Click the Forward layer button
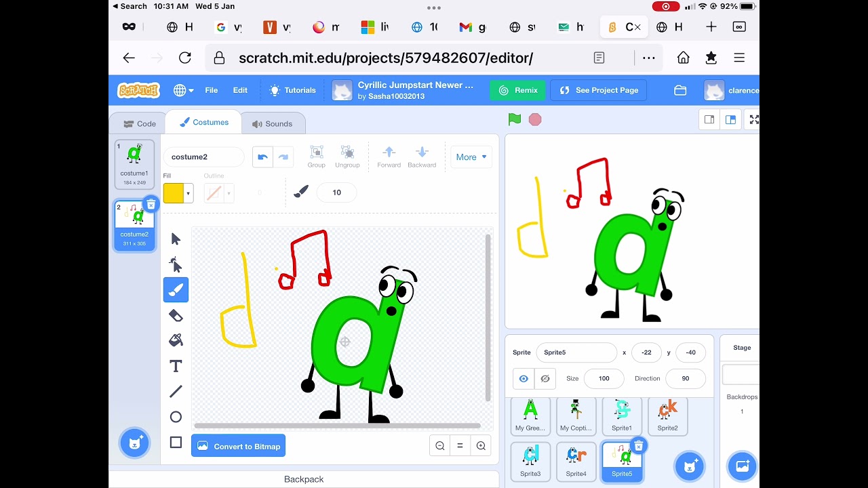Image resolution: width=868 pixels, height=488 pixels. (x=389, y=157)
